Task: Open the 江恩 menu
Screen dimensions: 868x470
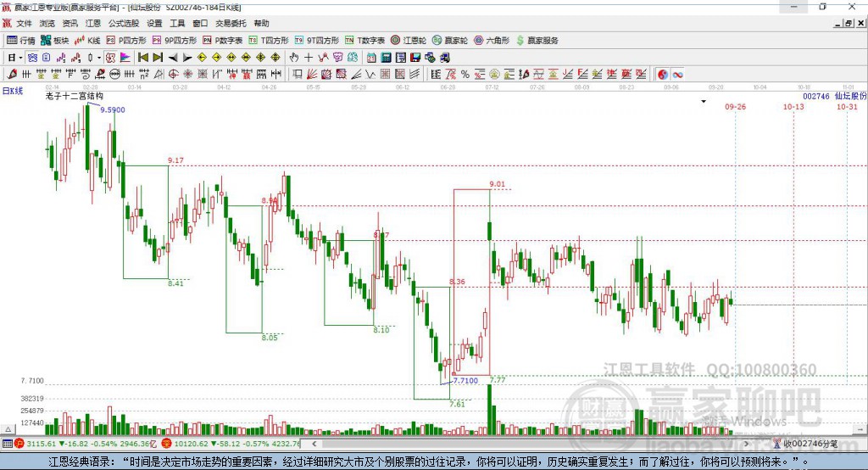Action: pyautogui.click(x=93, y=23)
